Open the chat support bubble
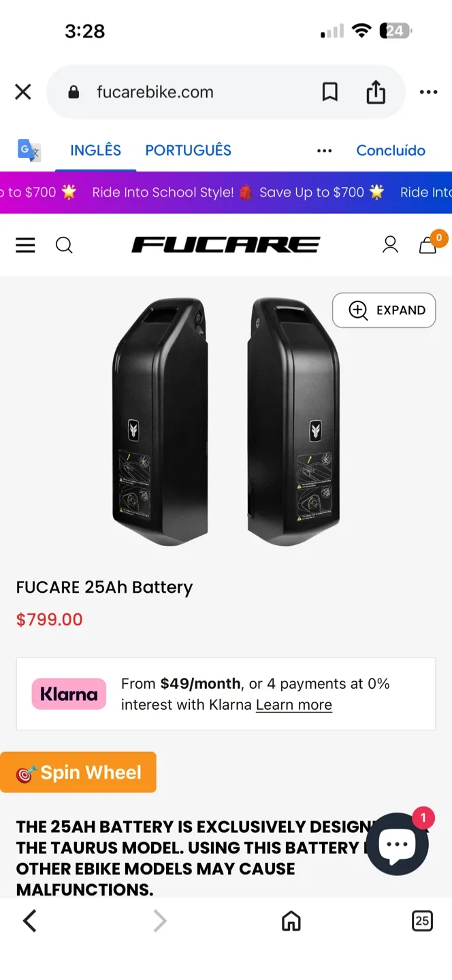The width and height of the screenshot is (452, 980). click(398, 844)
